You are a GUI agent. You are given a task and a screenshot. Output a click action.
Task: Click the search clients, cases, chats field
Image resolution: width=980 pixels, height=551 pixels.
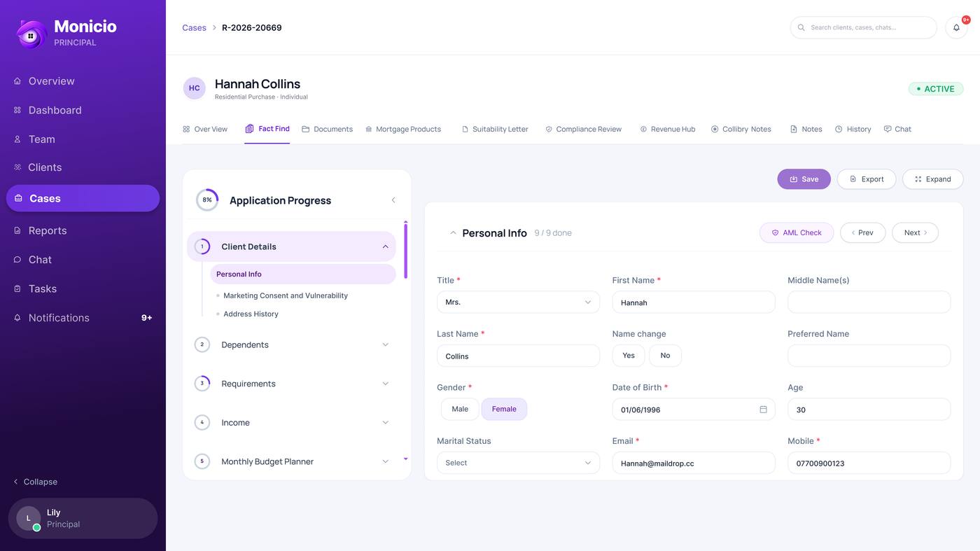pos(864,27)
